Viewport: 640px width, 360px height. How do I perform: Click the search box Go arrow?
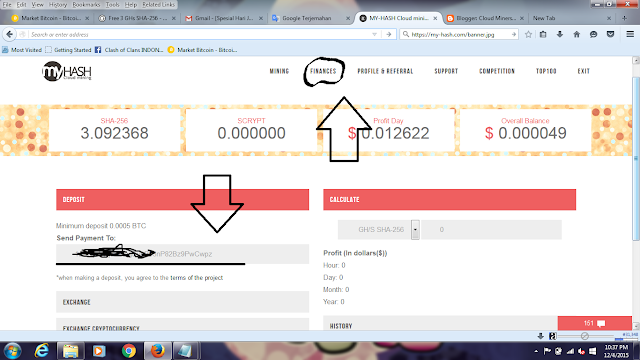(x=513, y=35)
